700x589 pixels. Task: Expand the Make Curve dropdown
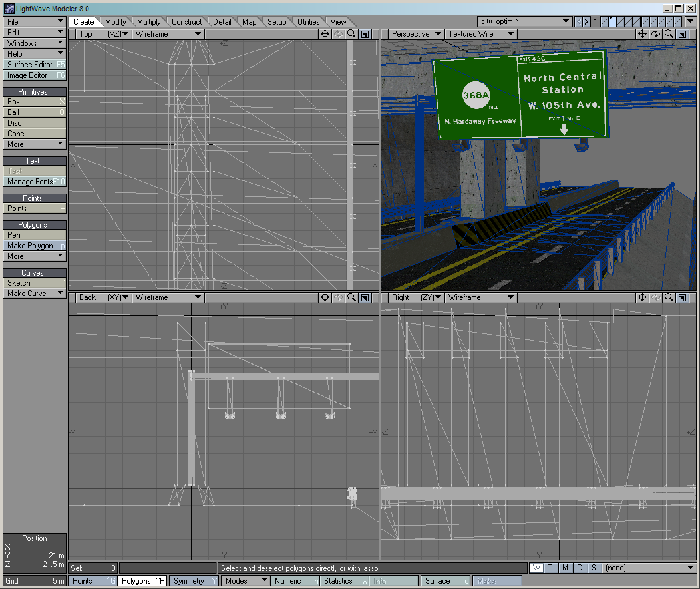click(35, 294)
